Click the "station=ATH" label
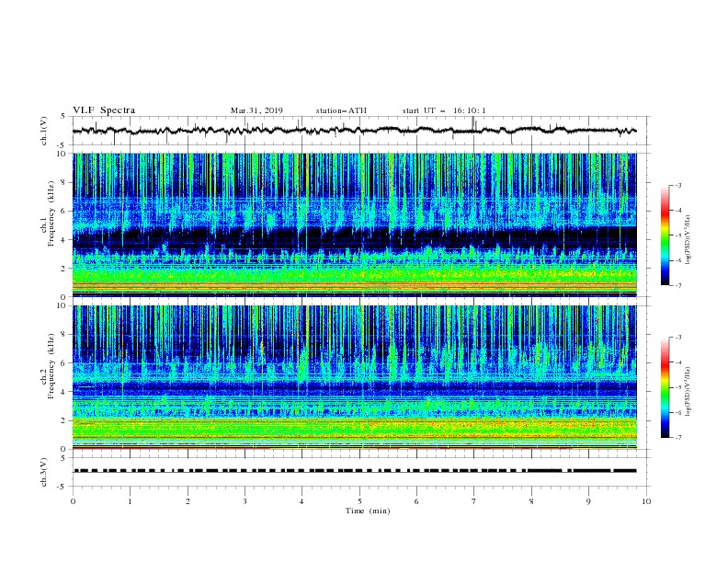The height and width of the screenshot is (563, 728). point(341,110)
